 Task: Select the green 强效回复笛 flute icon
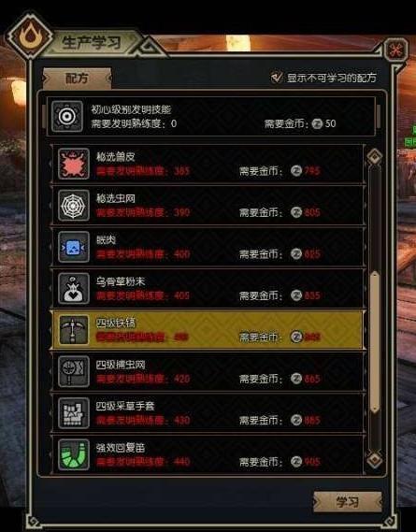click(x=74, y=454)
